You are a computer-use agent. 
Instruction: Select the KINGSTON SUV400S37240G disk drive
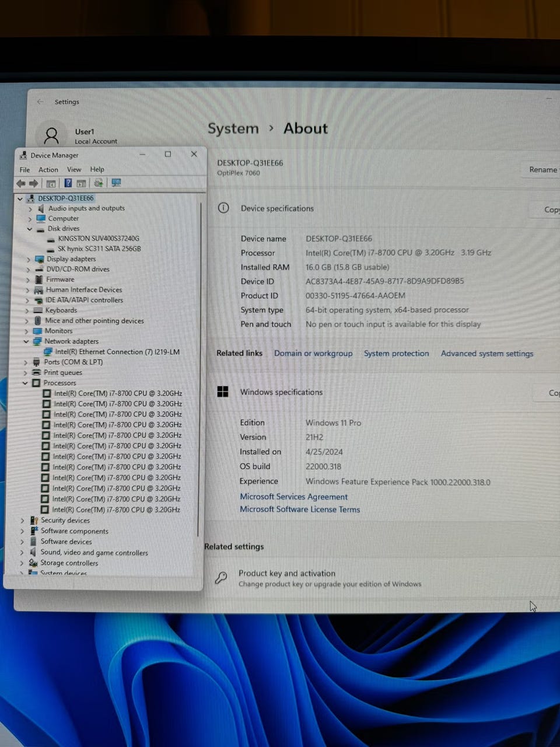99,239
